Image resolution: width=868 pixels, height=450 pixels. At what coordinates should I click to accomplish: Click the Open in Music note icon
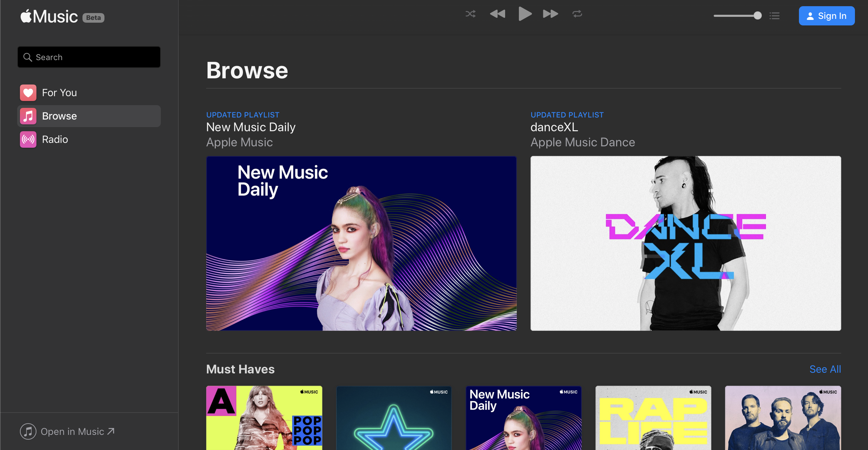coord(28,431)
